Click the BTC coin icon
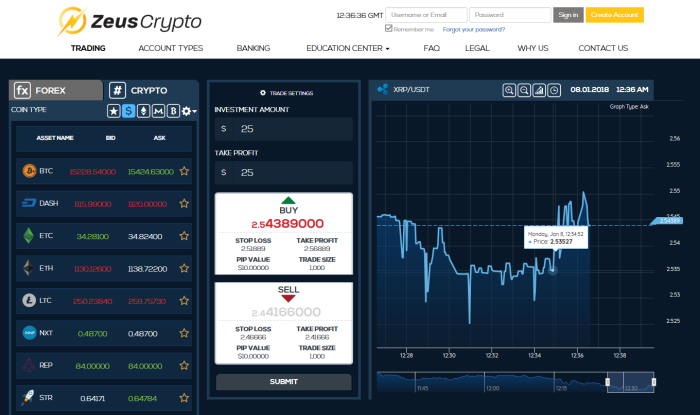 [29, 170]
